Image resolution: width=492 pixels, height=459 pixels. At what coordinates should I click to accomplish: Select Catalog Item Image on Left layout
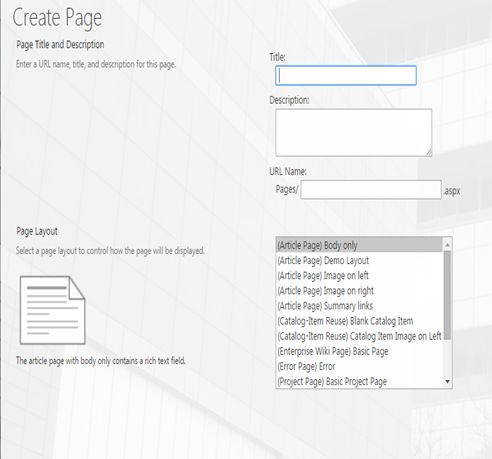click(x=360, y=336)
